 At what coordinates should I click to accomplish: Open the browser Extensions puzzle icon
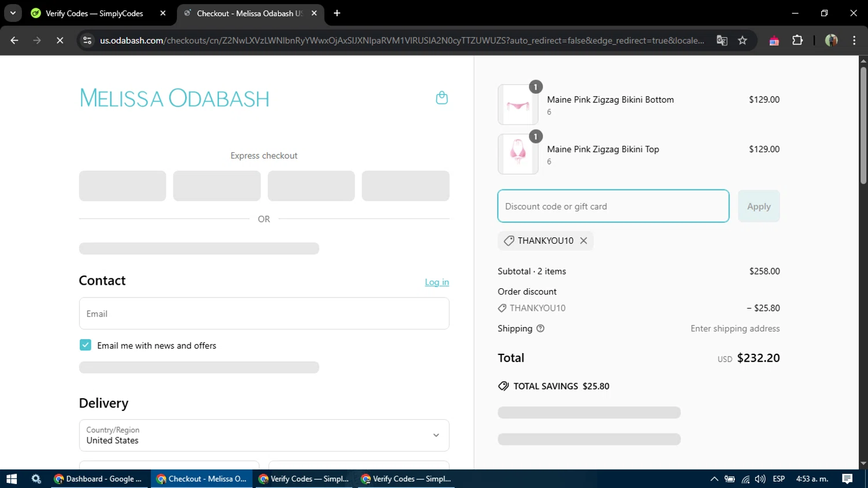(797, 41)
